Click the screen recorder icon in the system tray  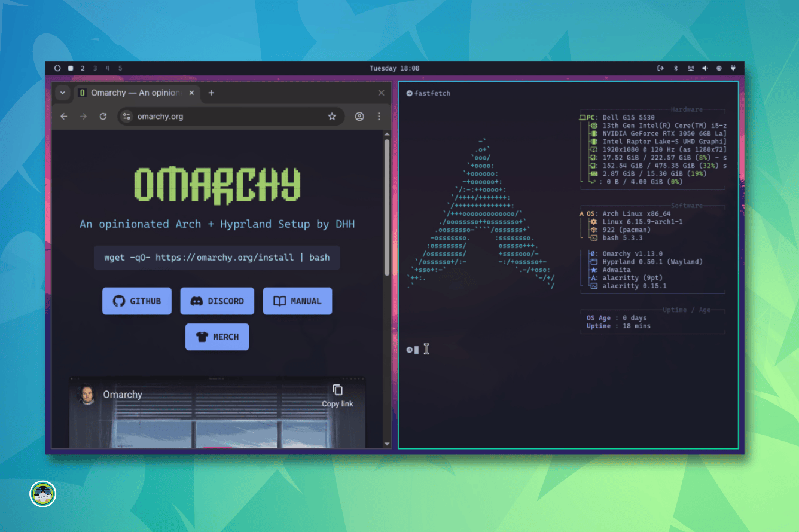tap(719, 68)
